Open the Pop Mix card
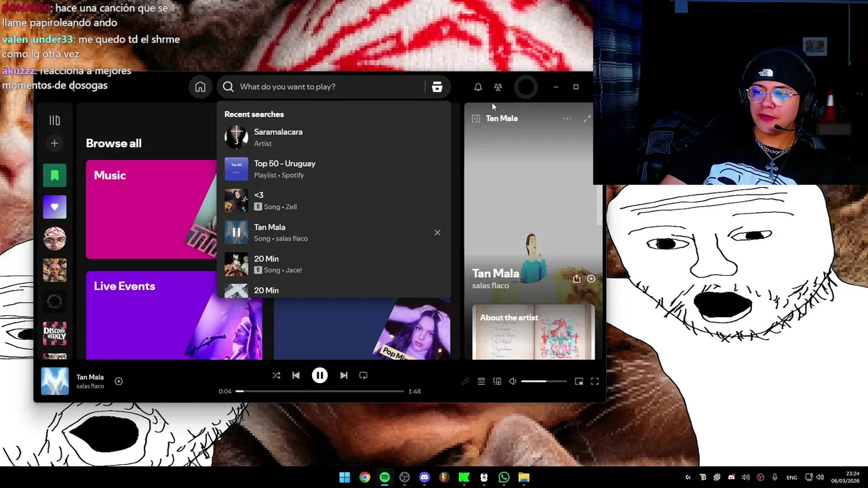The height and width of the screenshot is (488, 868). [361, 329]
